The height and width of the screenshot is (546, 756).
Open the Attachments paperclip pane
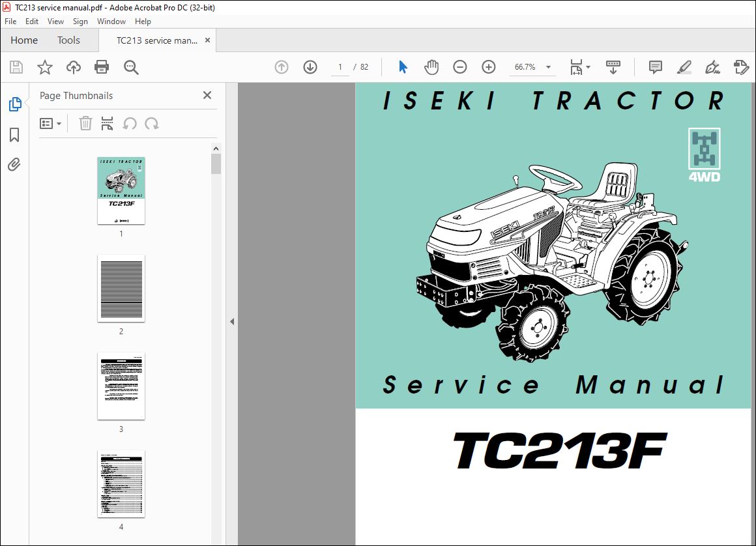pos(14,165)
